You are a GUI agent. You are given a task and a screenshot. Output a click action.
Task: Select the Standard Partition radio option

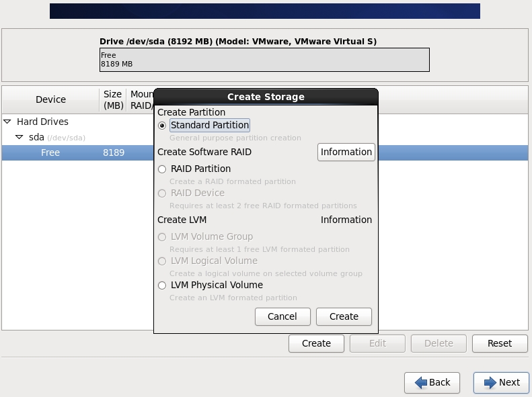162,126
